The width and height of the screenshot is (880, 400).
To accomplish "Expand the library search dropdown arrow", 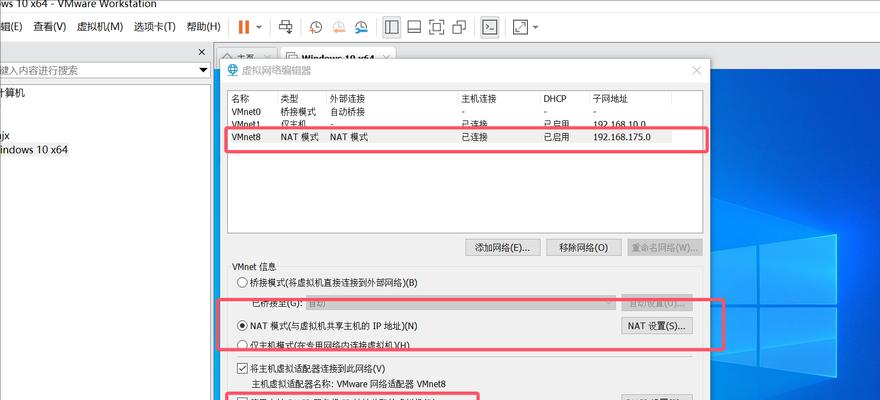I will click(203, 70).
